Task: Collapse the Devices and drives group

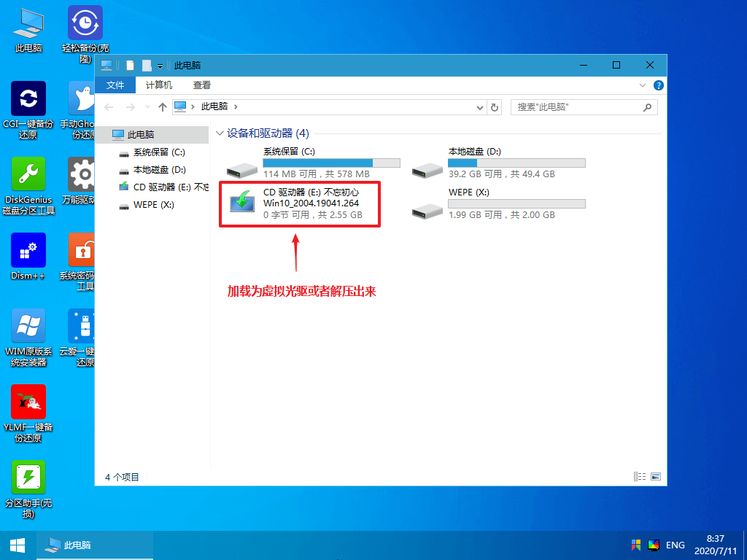Action: pyautogui.click(x=219, y=134)
